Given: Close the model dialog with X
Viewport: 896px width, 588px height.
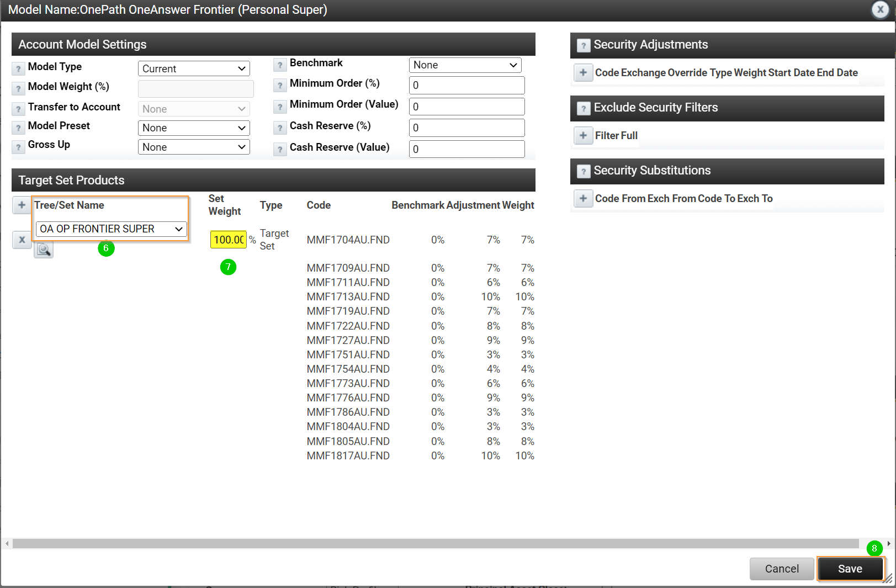Looking at the screenshot, I should coord(880,9).
